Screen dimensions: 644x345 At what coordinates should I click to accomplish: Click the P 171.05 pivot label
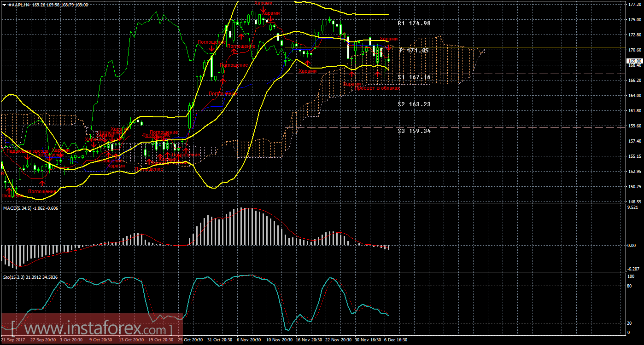414,51
